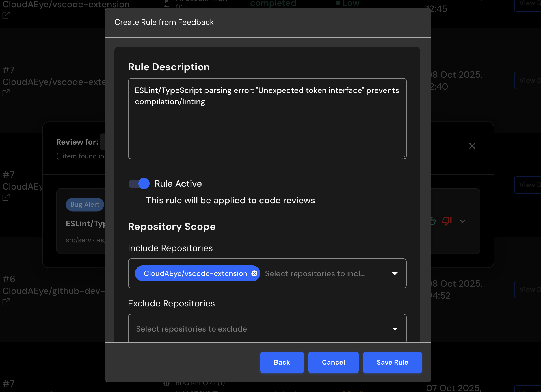Open external link icon under CloudAEye/github-dev
541x392 pixels.
pyautogui.click(x=6, y=302)
